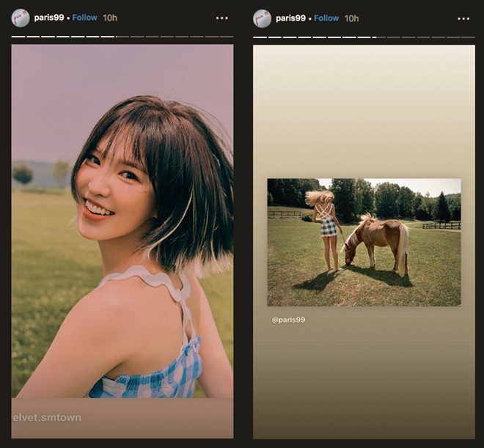Open three-dot options menu on right story
484x448 pixels.
pos(463,18)
